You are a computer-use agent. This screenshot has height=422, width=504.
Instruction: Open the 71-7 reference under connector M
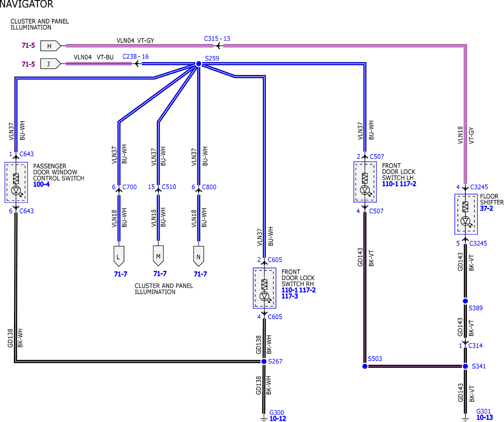[x=160, y=274]
